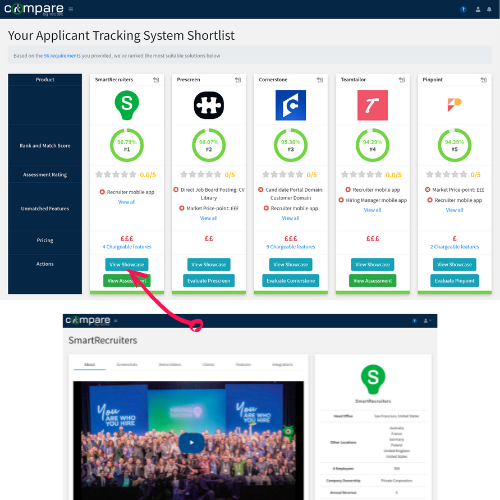This screenshot has height=500, width=500.
Task: Switch to the Clients tab
Action: (x=208, y=364)
